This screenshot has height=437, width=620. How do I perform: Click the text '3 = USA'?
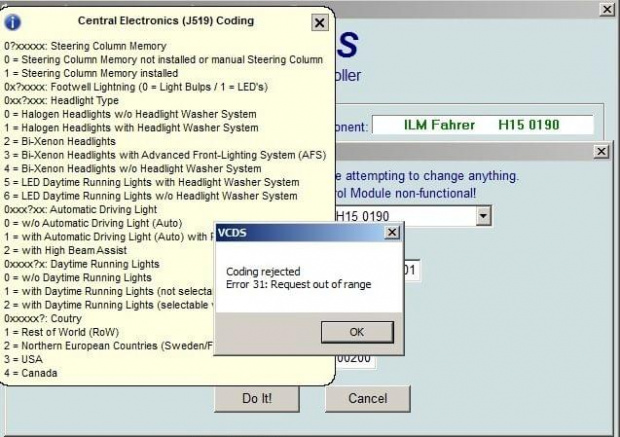click(23, 359)
